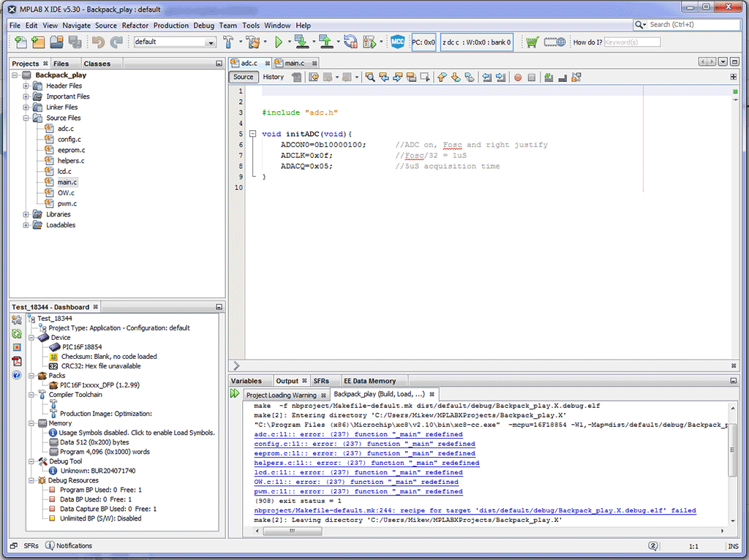Read device memory with the upload icon

coord(326,42)
